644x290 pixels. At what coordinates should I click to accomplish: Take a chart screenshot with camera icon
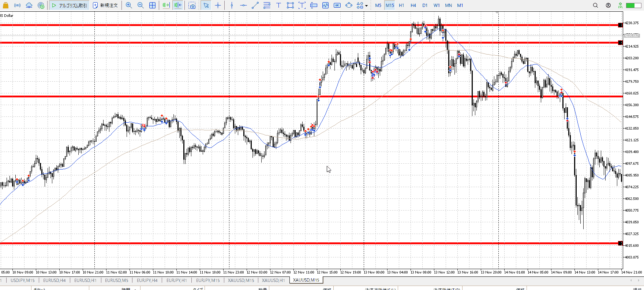pyautogui.click(x=192, y=5)
